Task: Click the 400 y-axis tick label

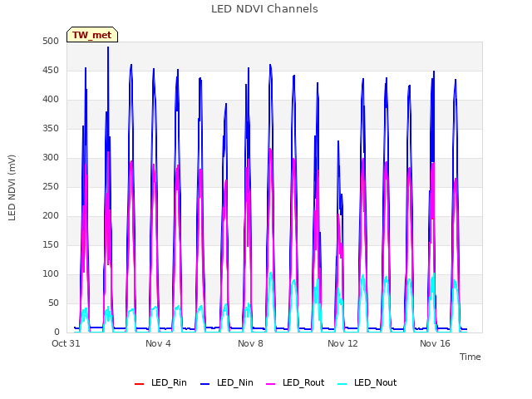Action: [51, 100]
